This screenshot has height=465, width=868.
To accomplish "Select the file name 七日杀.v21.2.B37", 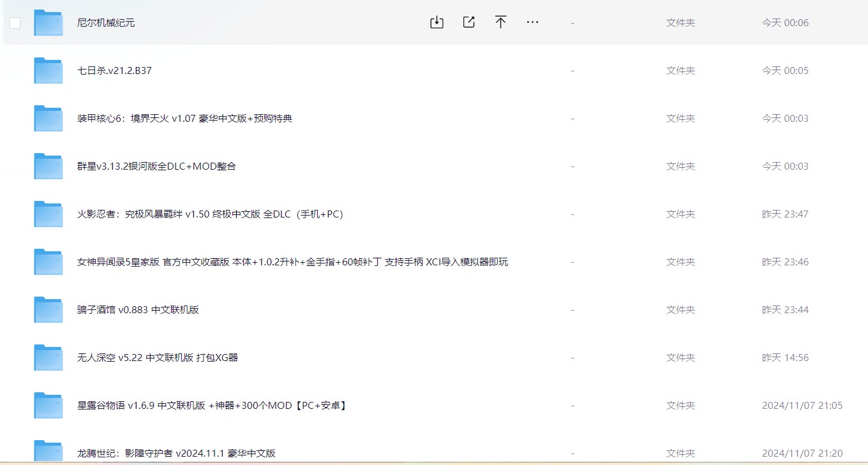I will pos(114,71).
